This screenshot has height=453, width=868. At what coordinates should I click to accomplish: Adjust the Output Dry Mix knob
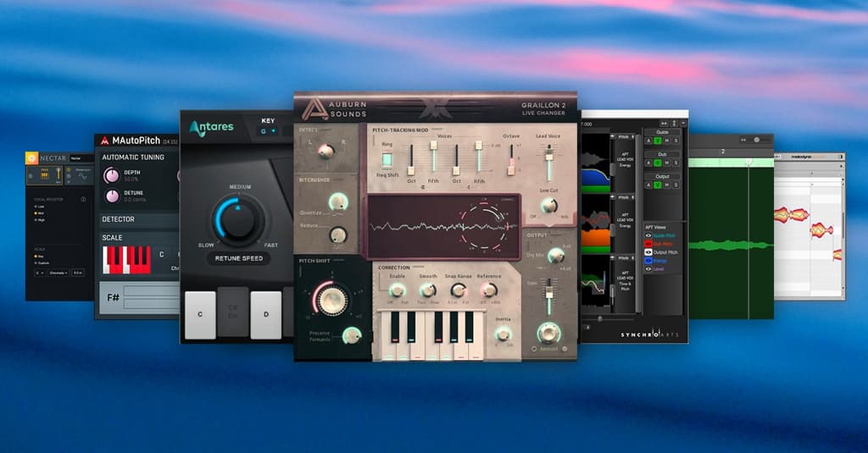coord(555,256)
